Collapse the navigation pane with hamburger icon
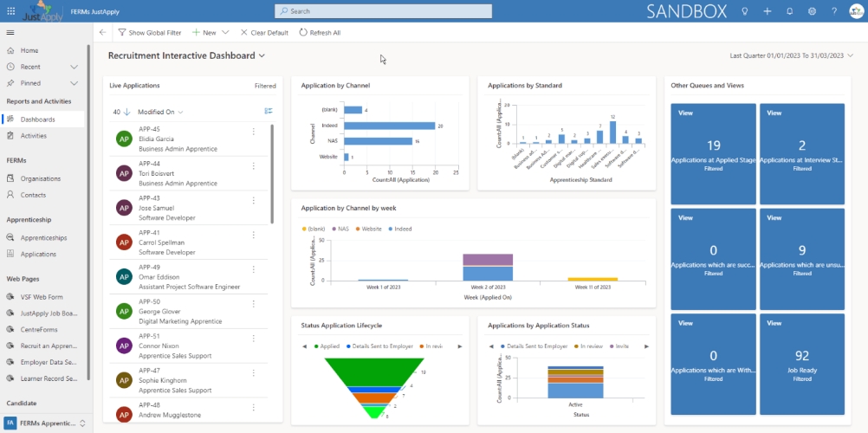The width and height of the screenshot is (868, 433). 10,32
